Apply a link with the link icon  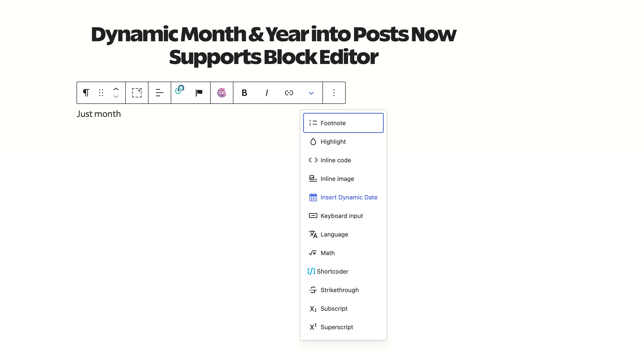point(289,93)
